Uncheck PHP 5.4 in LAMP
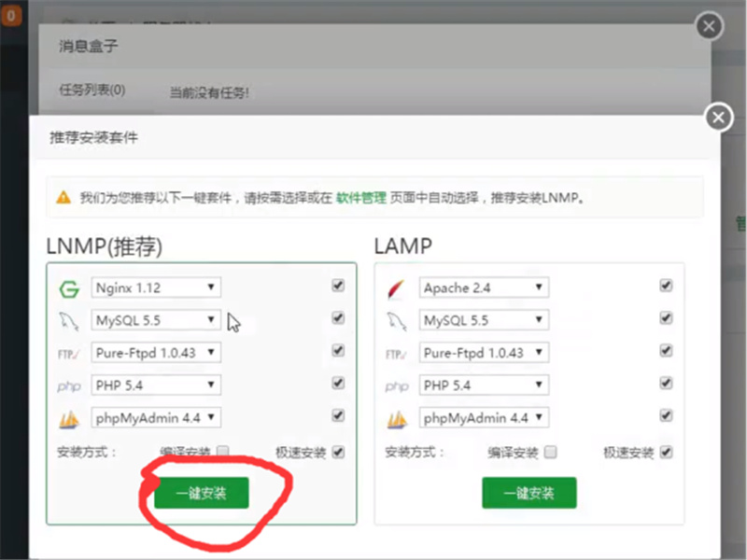 coord(666,384)
